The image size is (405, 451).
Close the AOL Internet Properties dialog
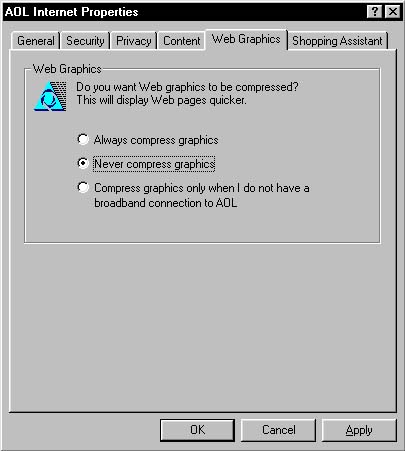[x=393, y=12]
